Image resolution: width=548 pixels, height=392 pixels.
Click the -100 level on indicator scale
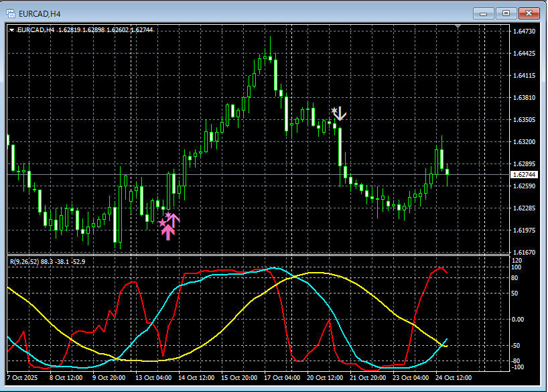click(x=517, y=367)
